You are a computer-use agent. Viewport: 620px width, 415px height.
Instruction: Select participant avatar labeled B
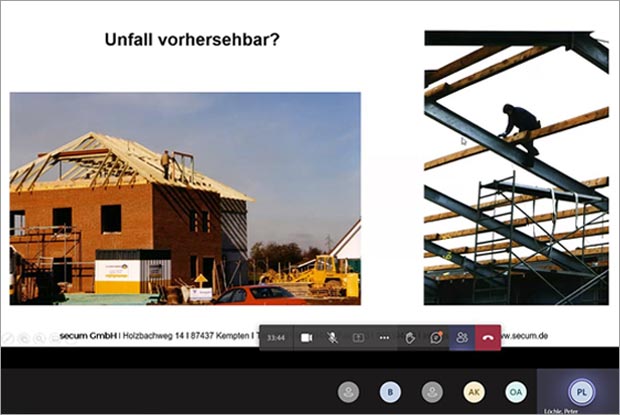coord(391,392)
